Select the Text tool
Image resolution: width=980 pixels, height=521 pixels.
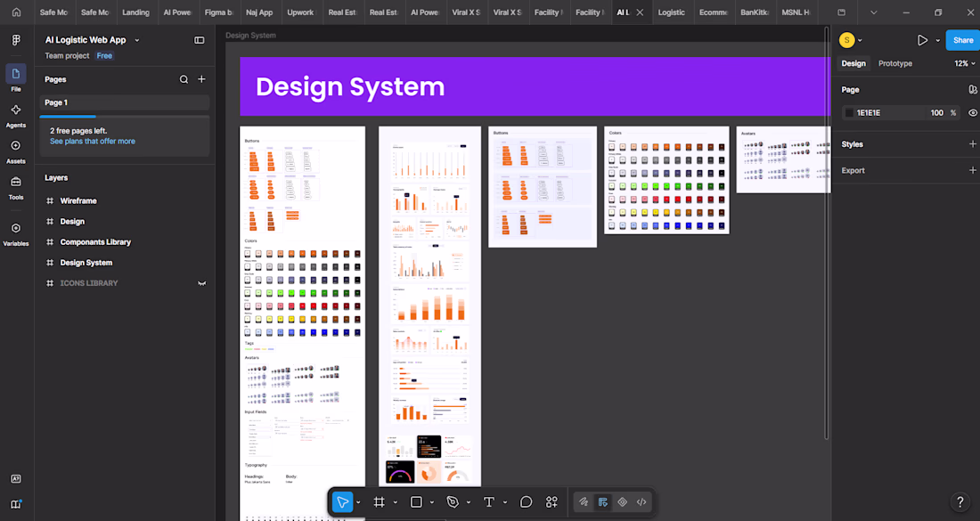[x=489, y=501]
